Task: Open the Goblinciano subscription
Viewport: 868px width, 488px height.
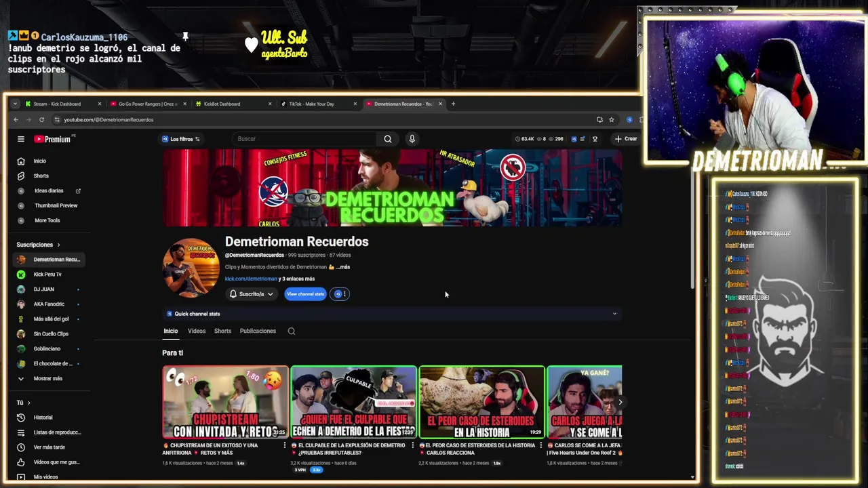Action: [47, 349]
